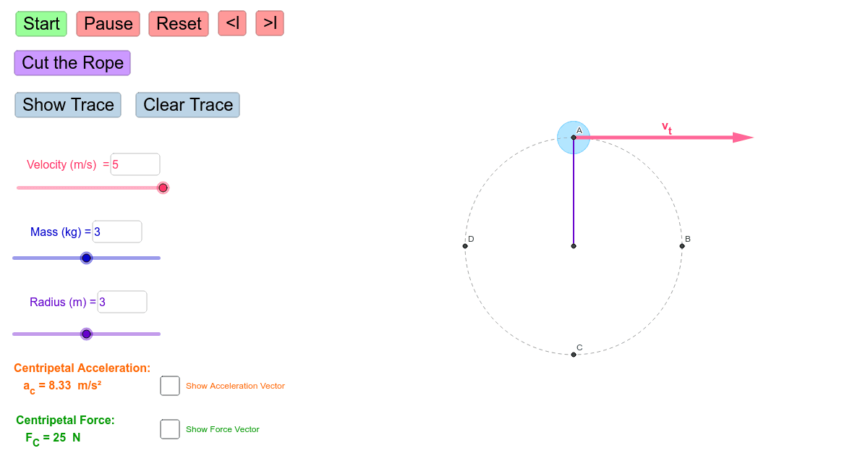Click the purple radius slider handle
868x456 pixels.
(x=87, y=334)
